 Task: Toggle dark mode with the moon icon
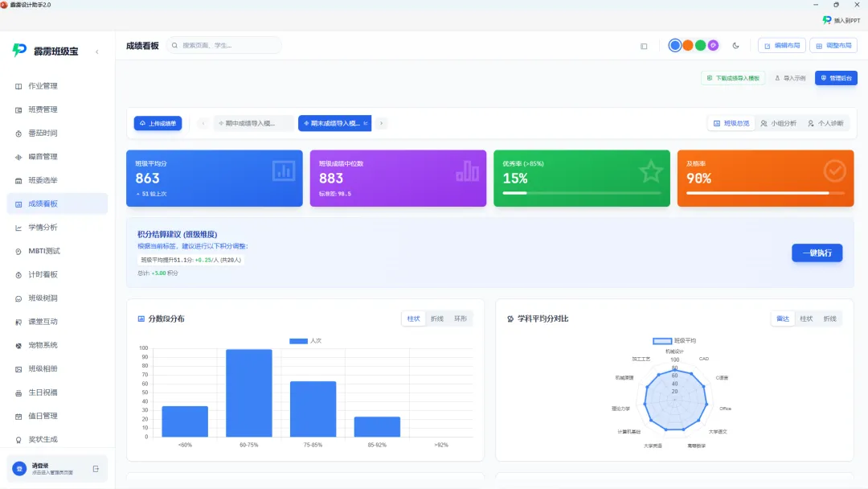735,45
